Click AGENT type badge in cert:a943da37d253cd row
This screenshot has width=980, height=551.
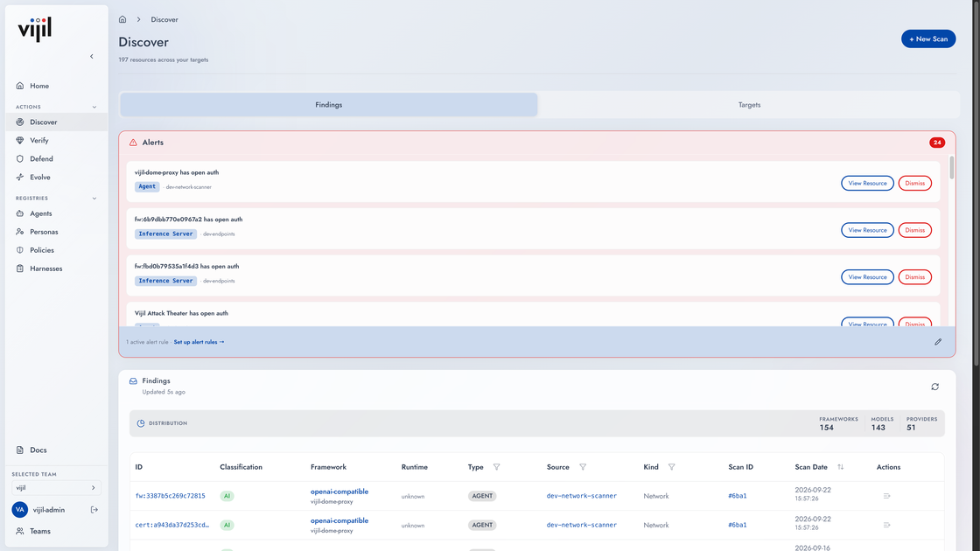pos(482,525)
